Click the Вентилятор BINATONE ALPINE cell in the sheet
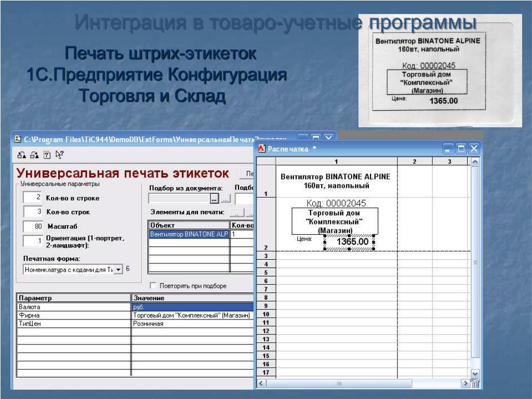This screenshot has width=532, height=399. 336,181
